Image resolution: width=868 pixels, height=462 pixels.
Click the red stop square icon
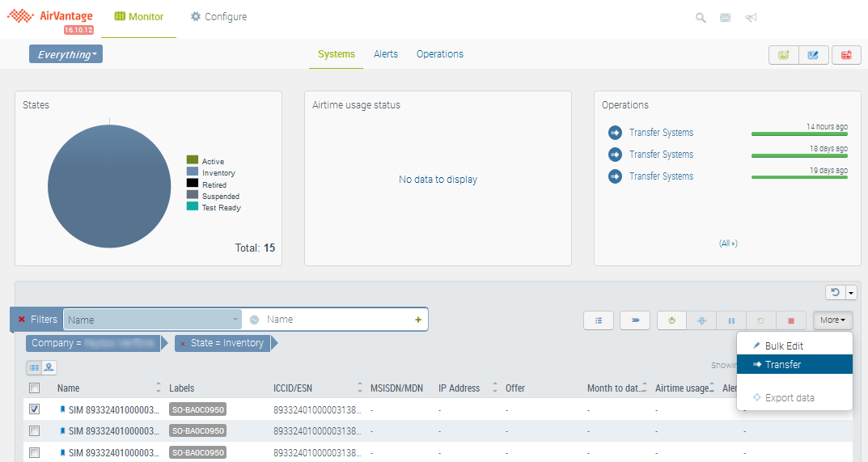(791, 320)
